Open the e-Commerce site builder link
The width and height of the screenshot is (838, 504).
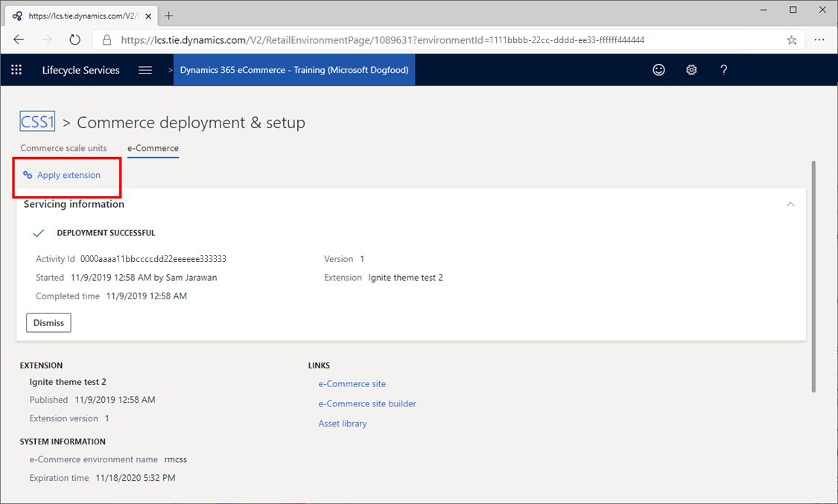tap(367, 403)
